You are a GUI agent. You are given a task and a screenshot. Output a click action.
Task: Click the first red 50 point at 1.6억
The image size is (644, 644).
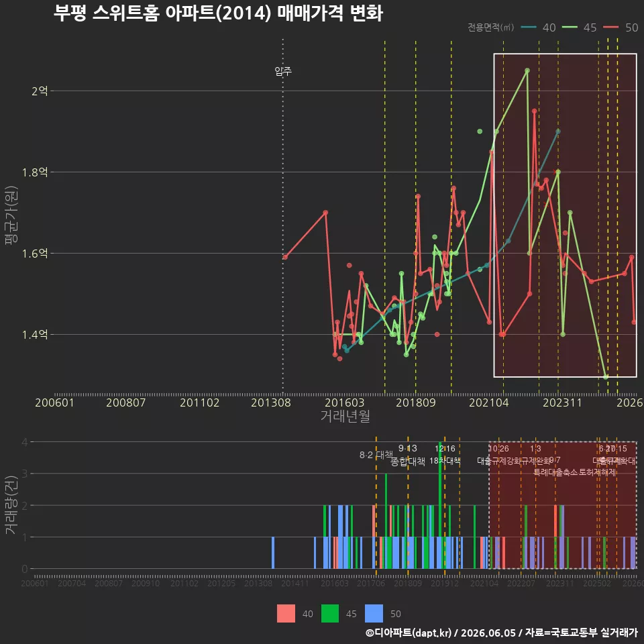click(286, 257)
